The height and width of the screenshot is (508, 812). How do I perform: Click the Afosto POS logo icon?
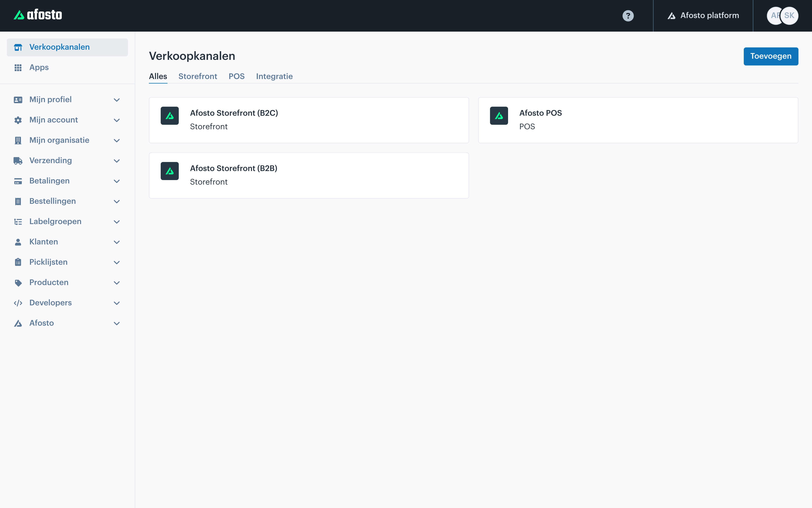pos(499,116)
